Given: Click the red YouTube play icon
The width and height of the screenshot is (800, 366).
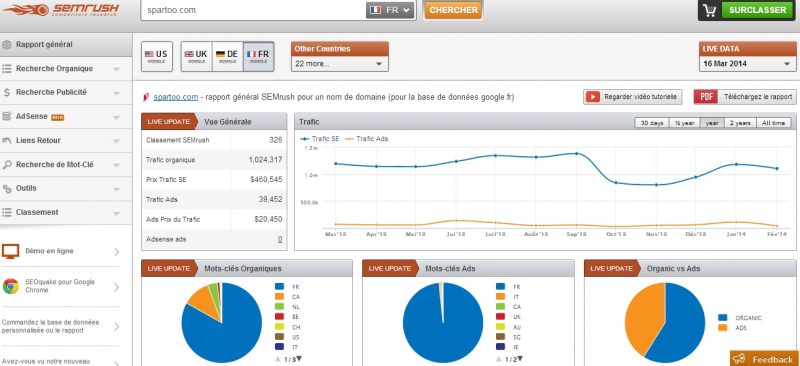Looking at the screenshot, I should [592, 97].
